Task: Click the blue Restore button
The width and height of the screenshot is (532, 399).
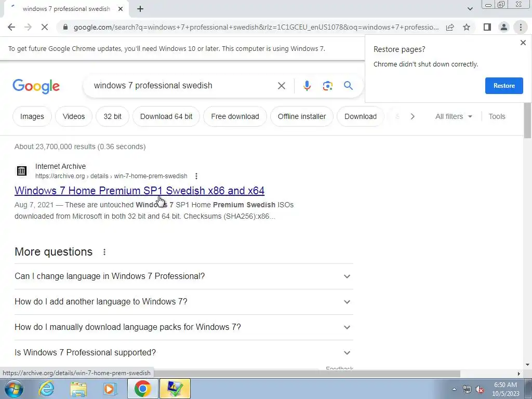Action: (x=504, y=86)
